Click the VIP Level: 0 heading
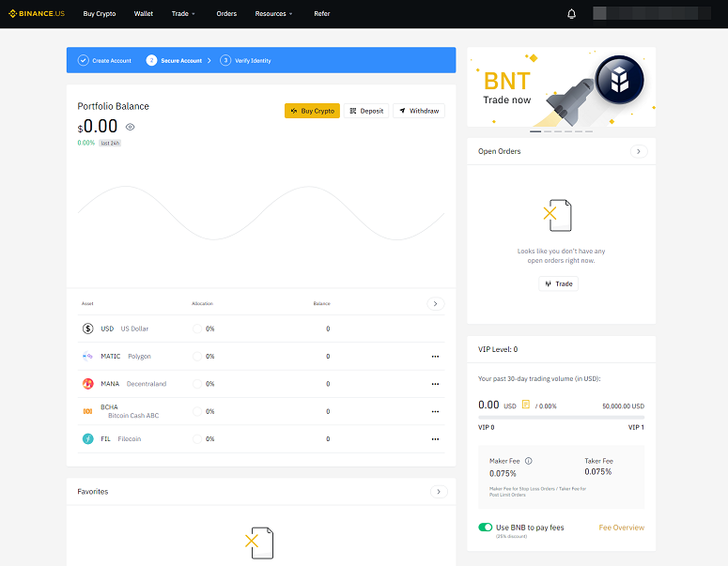Screen dimensions: 728x566 tap(498, 349)
